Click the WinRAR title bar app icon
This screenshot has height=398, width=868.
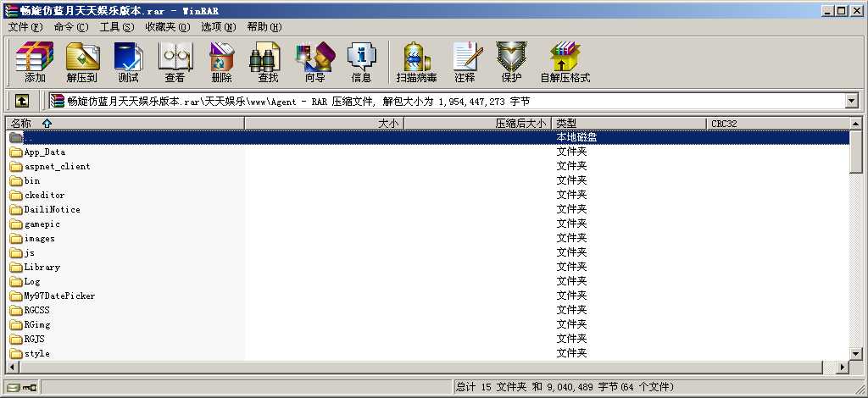pyautogui.click(x=10, y=10)
